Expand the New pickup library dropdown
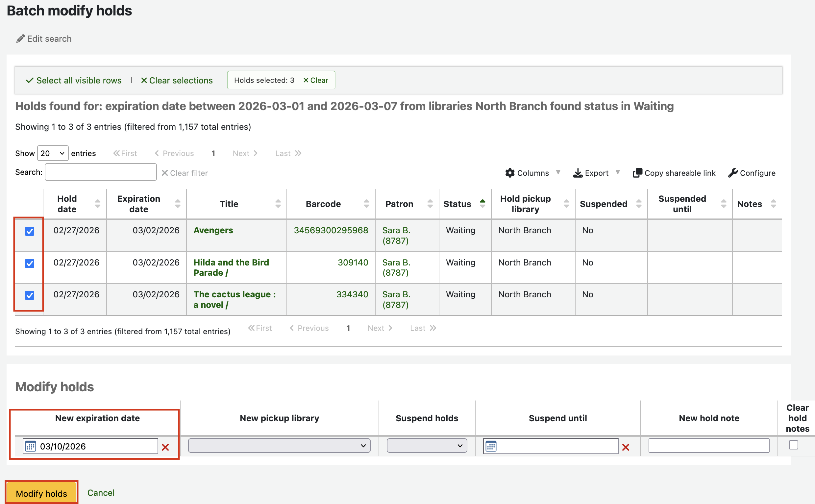815x504 pixels. click(279, 446)
